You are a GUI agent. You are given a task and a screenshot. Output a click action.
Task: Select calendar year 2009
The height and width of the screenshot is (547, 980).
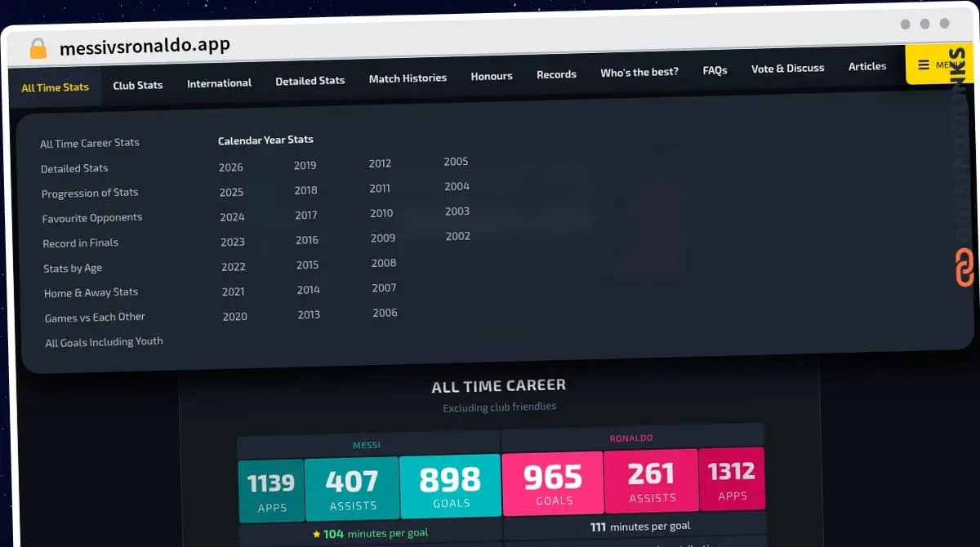(x=383, y=238)
